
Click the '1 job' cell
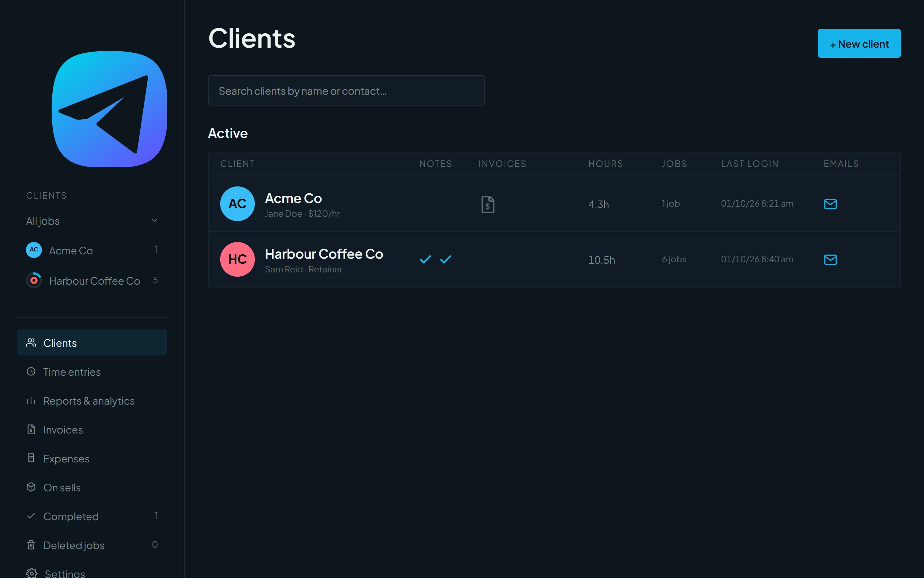[671, 203]
